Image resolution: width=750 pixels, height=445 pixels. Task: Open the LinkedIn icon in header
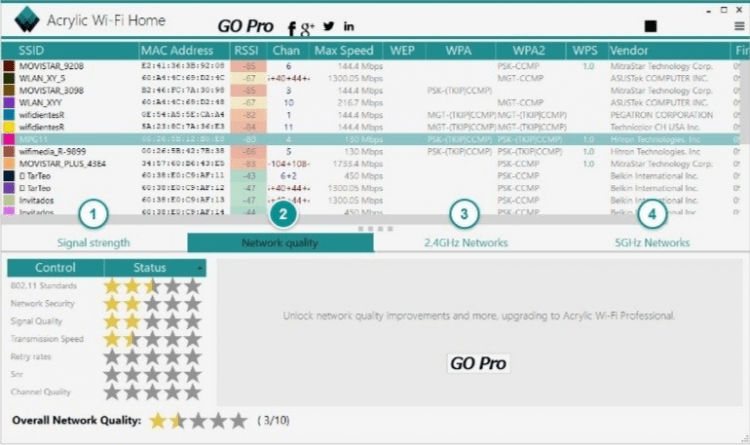tap(349, 26)
